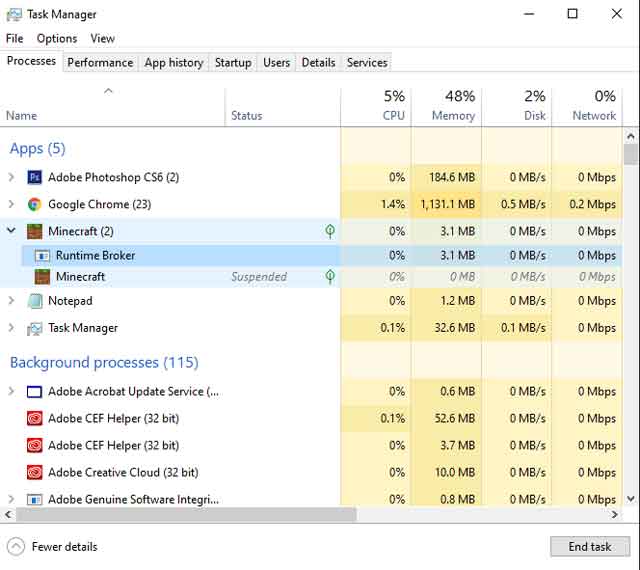Click the green leaf status icon for Minecraft (2)
The width and height of the screenshot is (640, 570).
point(330,231)
